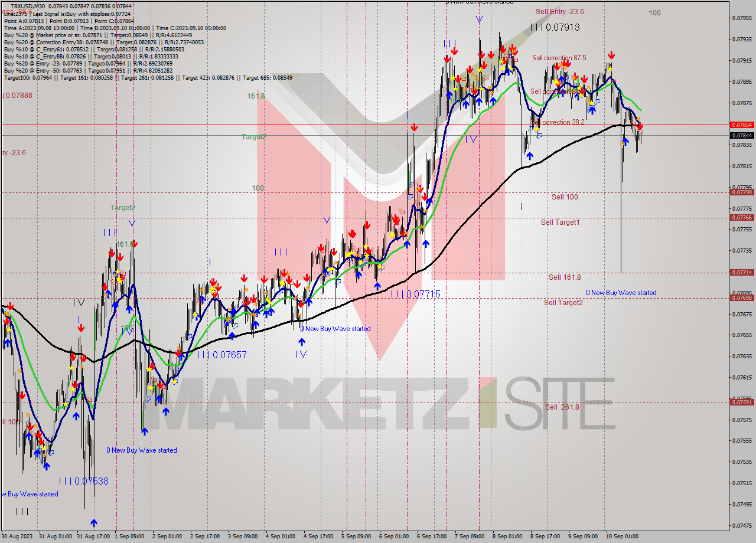Click the '9 Sep 09:00' time axis label

(583, 537)
